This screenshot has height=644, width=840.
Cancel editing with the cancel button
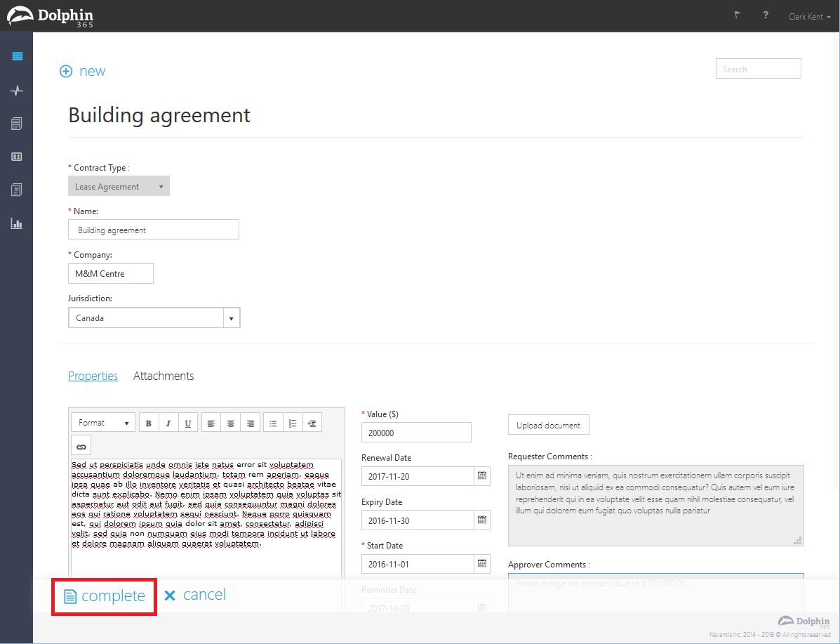tap(195, 595)
